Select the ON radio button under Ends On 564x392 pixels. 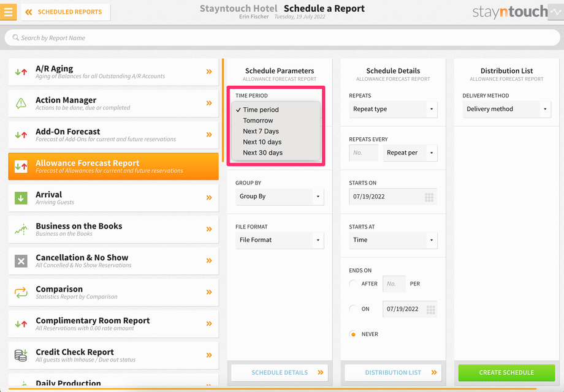[353, 309]
